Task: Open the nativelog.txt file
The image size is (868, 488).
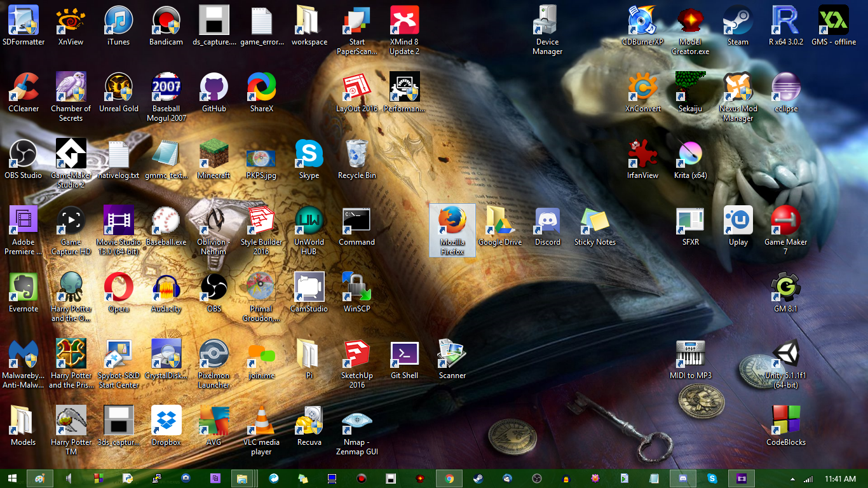Action: [119, 154]
